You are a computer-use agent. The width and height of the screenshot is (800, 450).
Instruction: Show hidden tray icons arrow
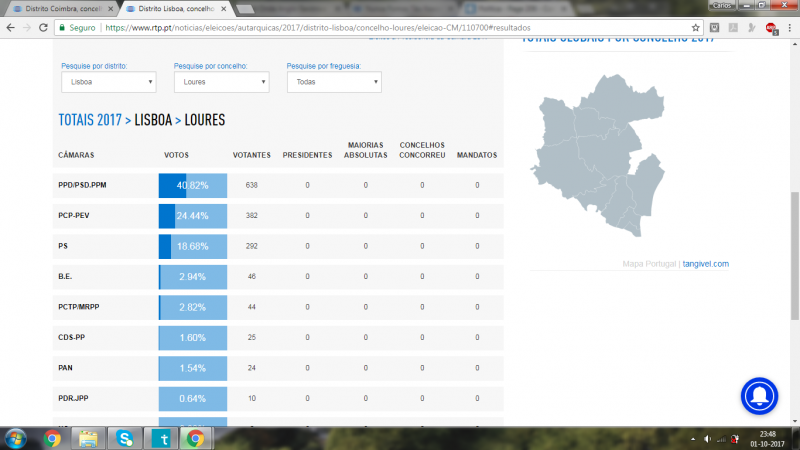coord(693,439)
